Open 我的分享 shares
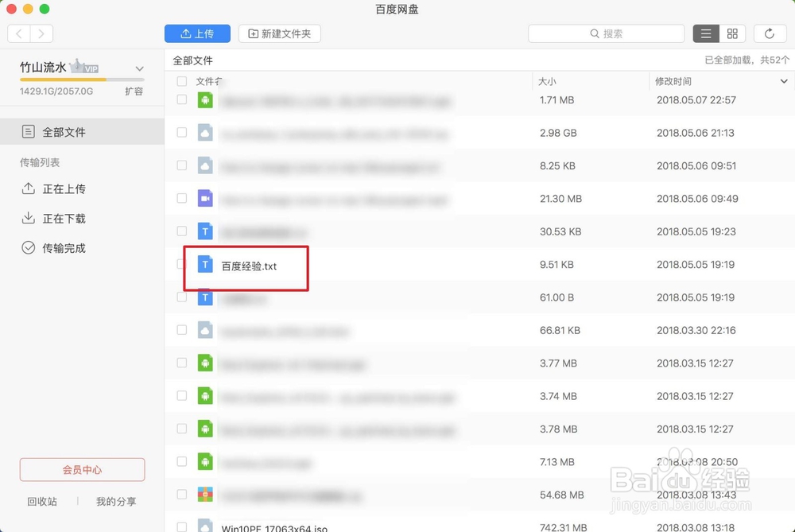The width and height of the screenshot is (795, 532). click(x=116, y=502)
